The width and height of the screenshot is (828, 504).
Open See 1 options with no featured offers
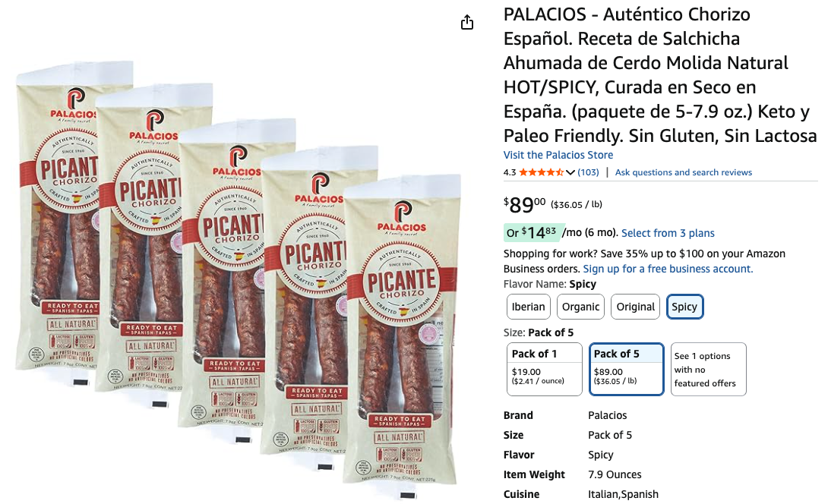tap(708, 370)
